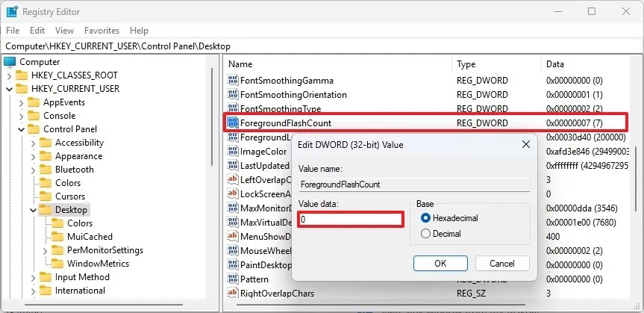Expand the HKEY_CLASSES_ROOT key

click(x=10, y=75)
